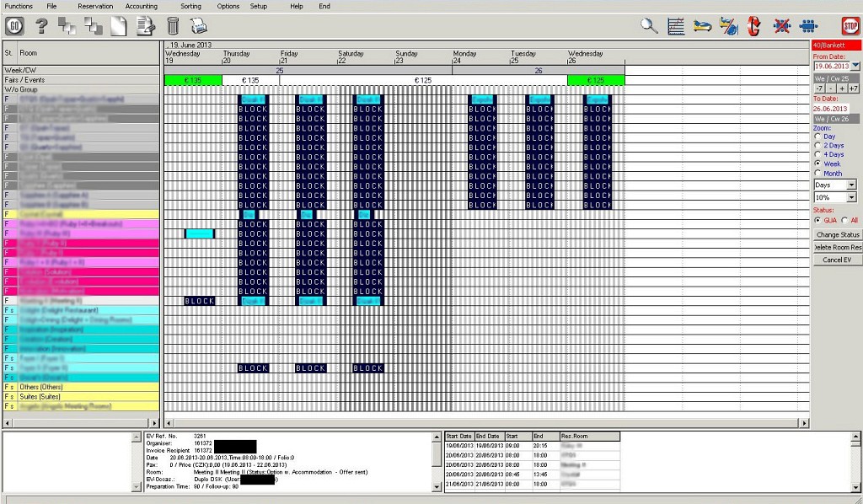The height and width of the screenshot is (504, 863).
Task: Open the Help menu
Action: (297, 6)
